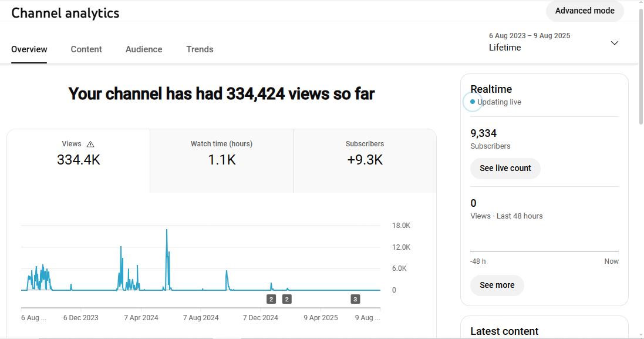Image resolution: width=644 pixels, height=339 pixels.
Task: Switch to the Content tab
Action: (86, 49)
